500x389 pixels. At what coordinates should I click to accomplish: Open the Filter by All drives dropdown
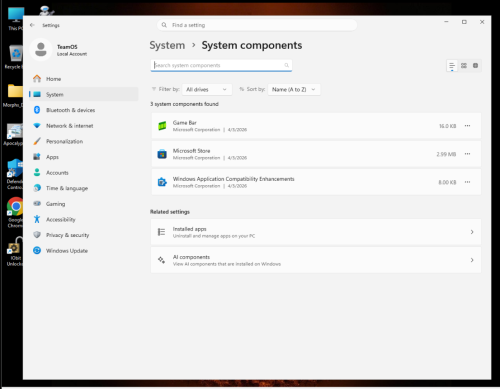[x=206, y=89]
